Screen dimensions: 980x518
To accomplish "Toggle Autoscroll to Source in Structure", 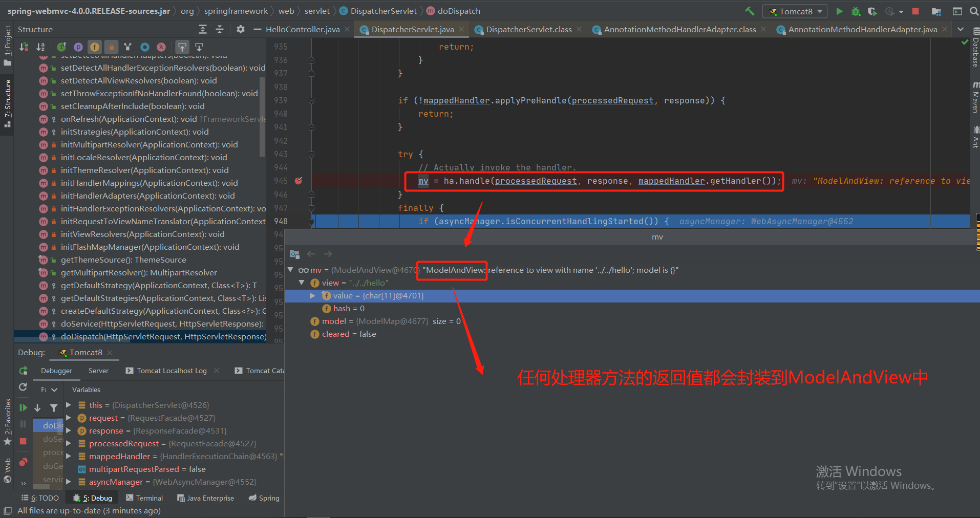I will pyautogui.click(x=182, y=47).
